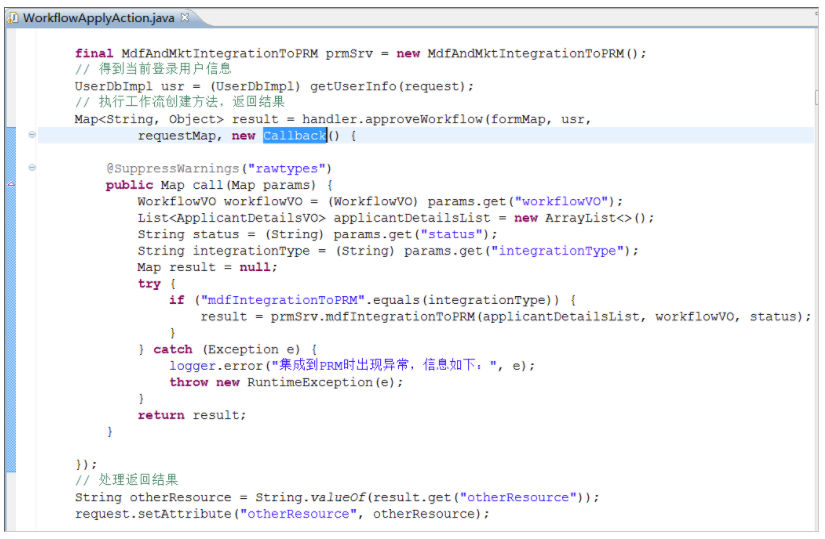Image resolution: width=825 pixels, height=539 pixels.
Task: Click the valueOf method call
Action: 338,497
